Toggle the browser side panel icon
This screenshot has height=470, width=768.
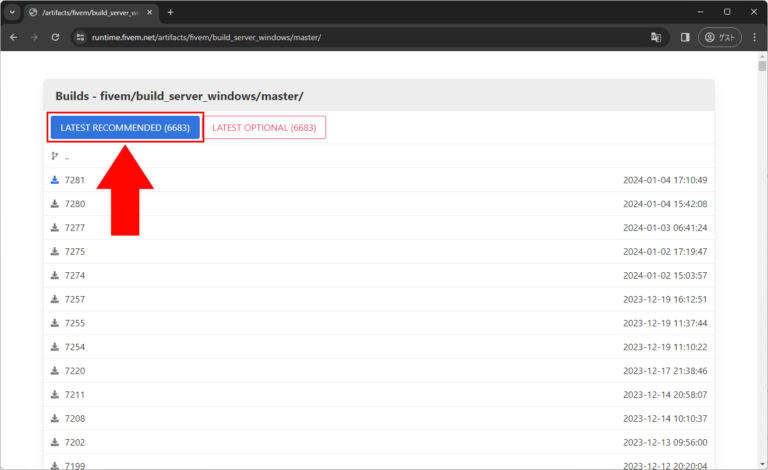coord(685,37)
